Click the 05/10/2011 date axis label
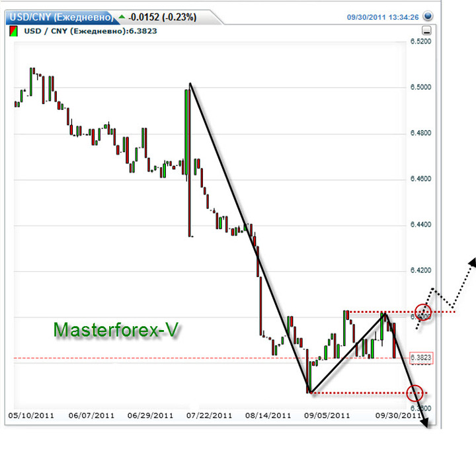 pos(31,415)
